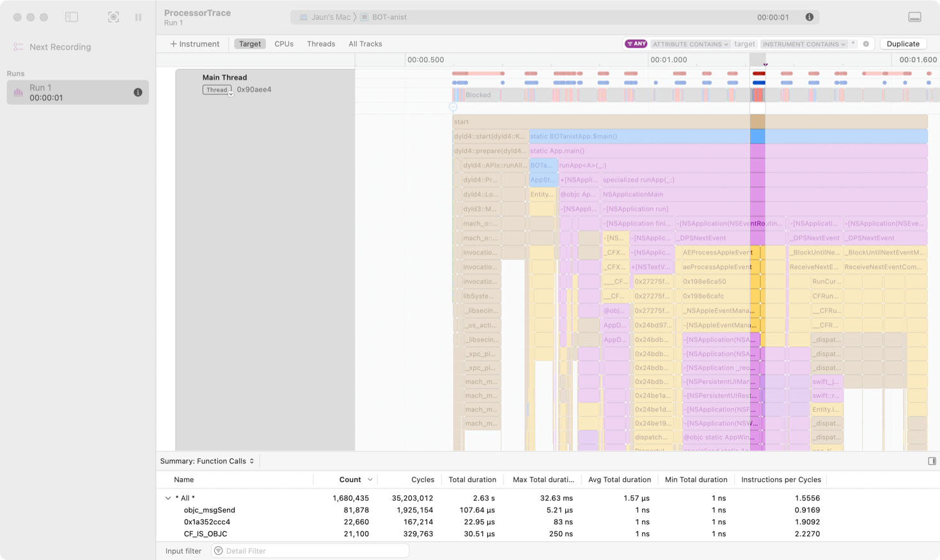Toggle the detail area inspector sidebar icon

932,461
